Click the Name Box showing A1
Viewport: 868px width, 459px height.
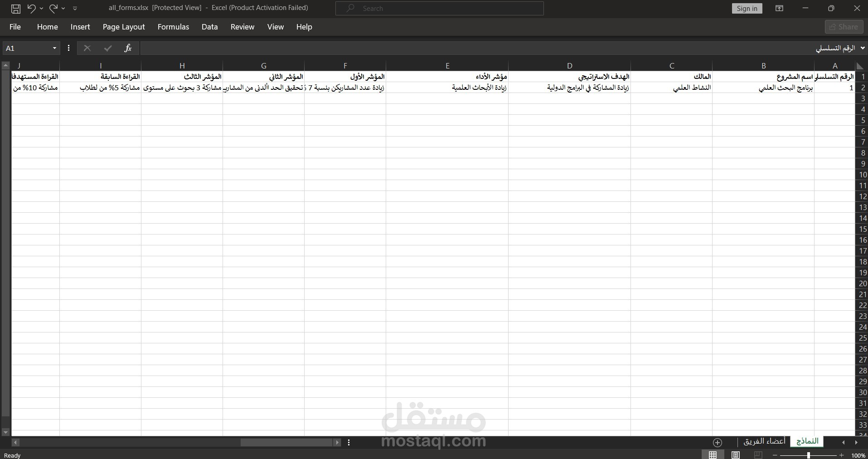[x=26, y=48]
